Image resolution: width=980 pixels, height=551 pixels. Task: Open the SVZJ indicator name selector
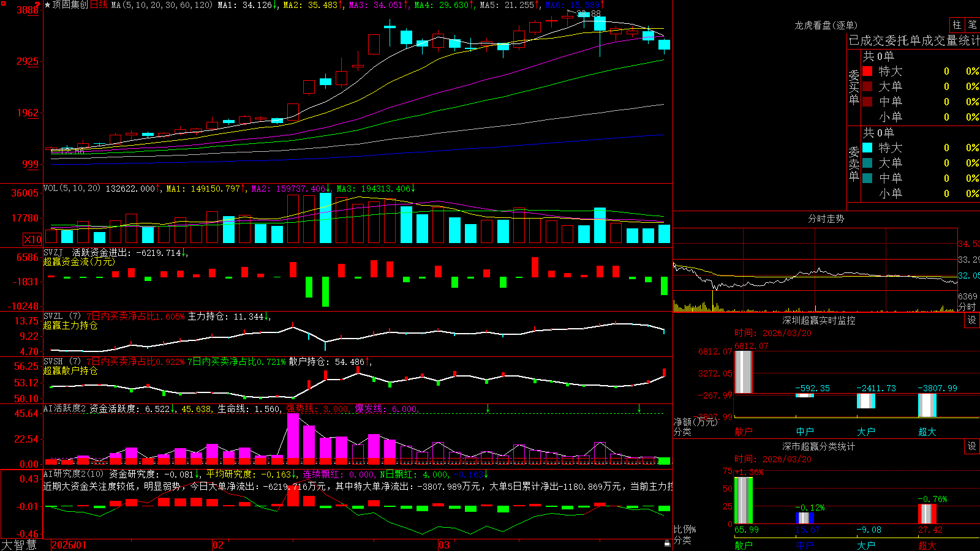53,252
